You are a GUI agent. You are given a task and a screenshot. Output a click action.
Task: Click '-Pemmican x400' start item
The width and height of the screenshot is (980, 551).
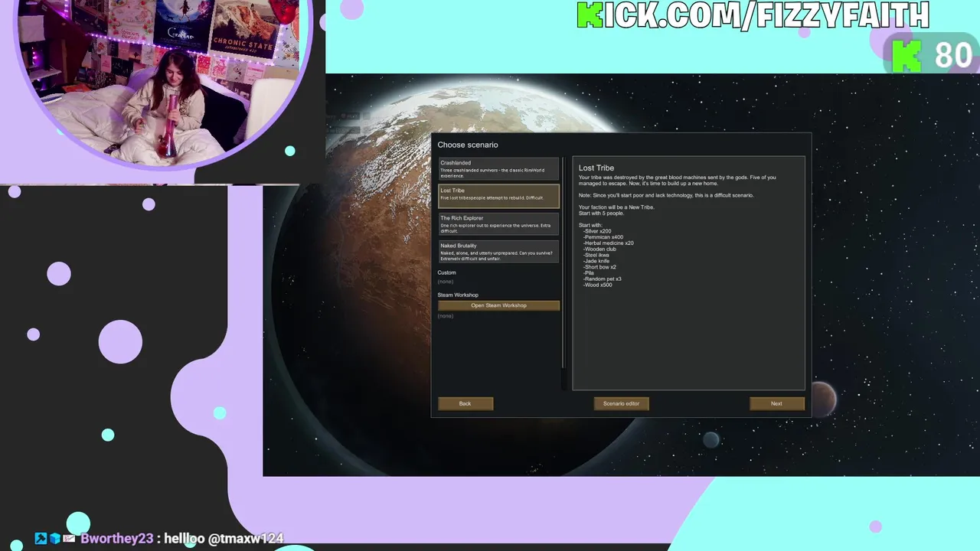[x=603, y=237]
